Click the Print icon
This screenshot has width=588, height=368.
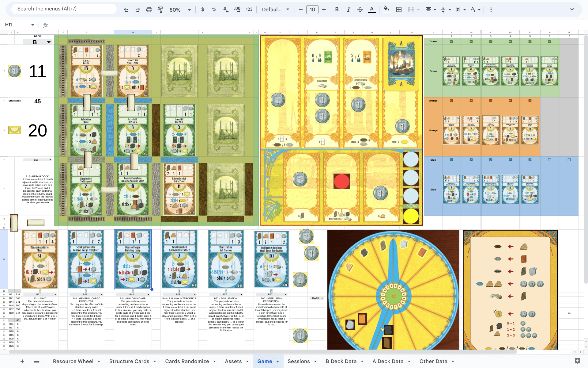pyautogui.click(x=149, y=10)
